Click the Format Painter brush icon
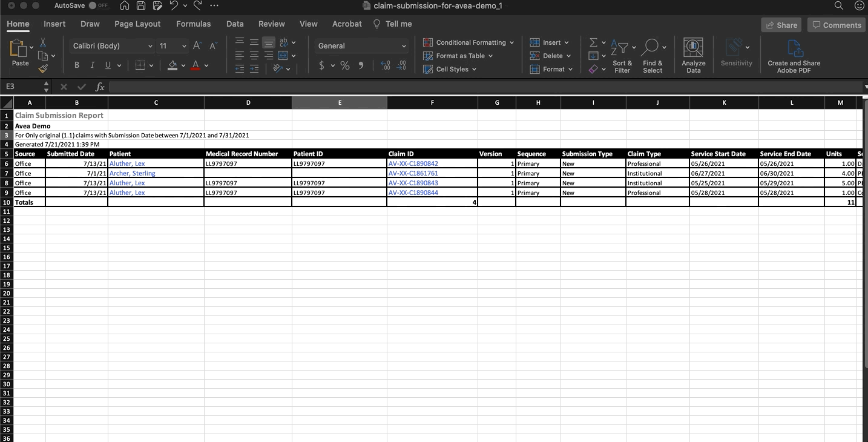 pyautogui.click(x=43, y=69)
